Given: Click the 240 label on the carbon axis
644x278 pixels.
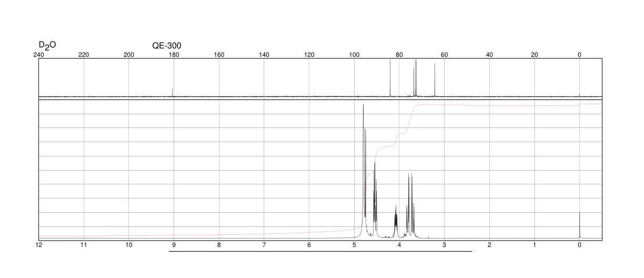Looking at the screenshot, I should 39,55.
